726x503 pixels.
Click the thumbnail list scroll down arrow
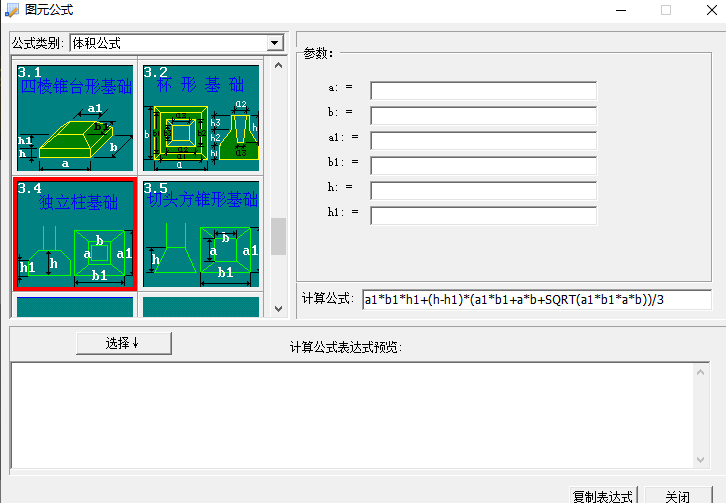[278, 309]
